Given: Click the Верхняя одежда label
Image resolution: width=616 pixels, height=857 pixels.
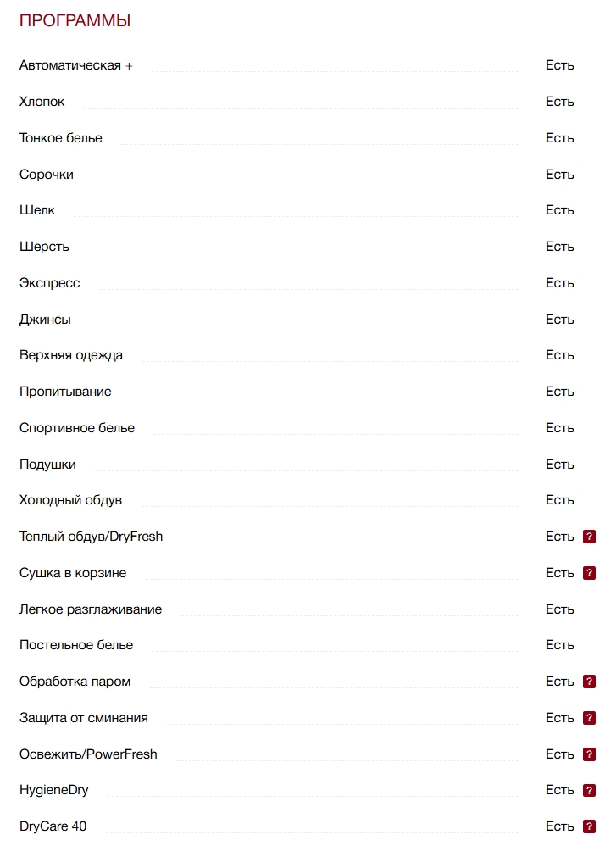Looking at the screenshot, I should [70, 355].
